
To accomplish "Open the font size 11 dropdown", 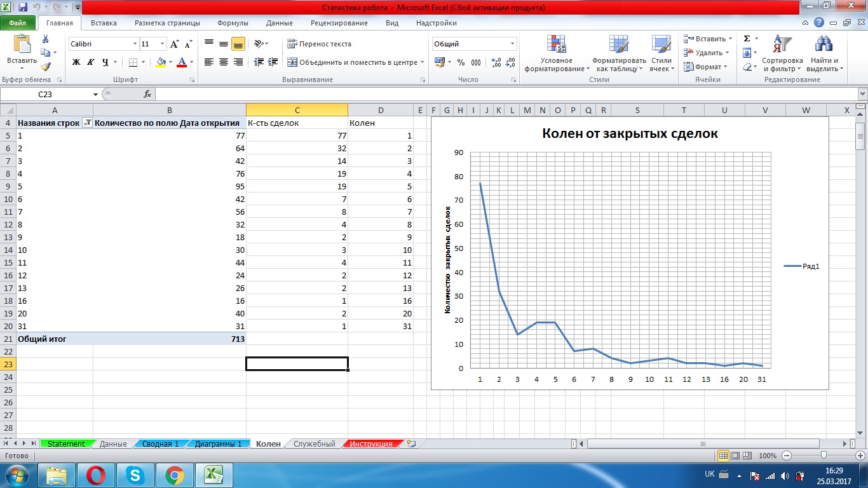I will click(x=163, y=44).
